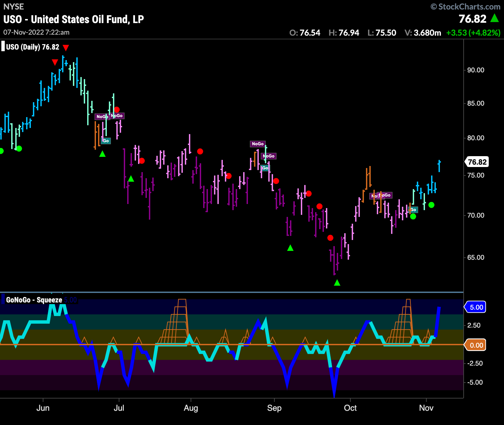Click the high value H: 76.94
Screen dimensions: 504x425
344,33
